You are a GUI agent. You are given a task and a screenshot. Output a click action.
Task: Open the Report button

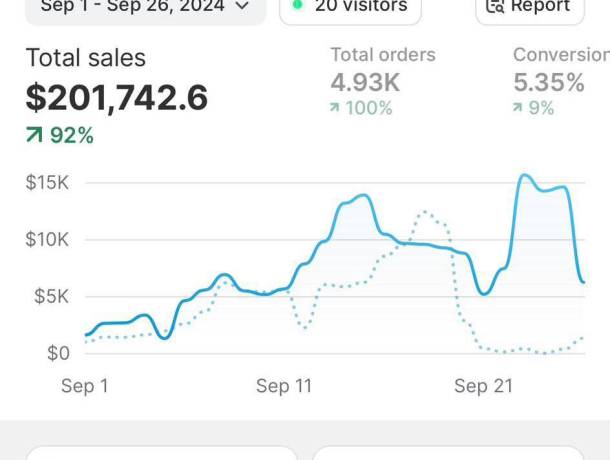tap(530, 8)
